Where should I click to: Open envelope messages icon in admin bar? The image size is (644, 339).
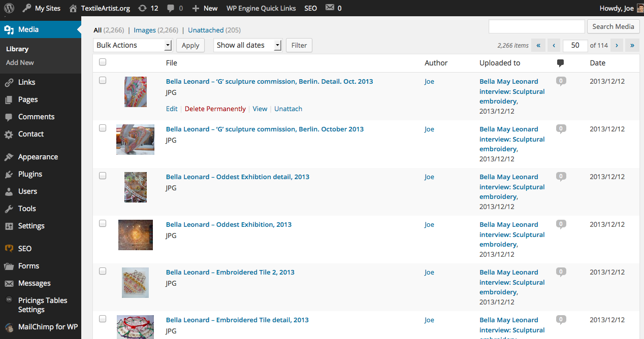pos(333,8)
